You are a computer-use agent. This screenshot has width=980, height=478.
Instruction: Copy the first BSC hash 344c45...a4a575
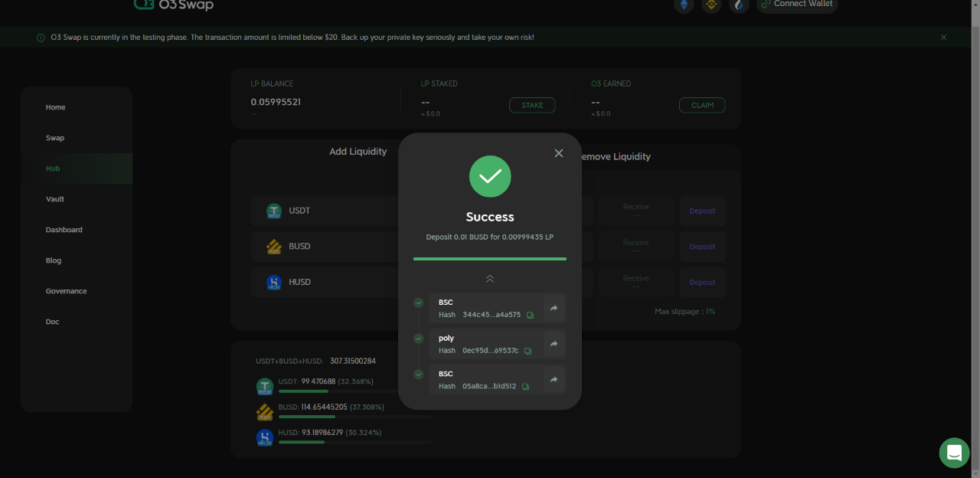[530, 315]
